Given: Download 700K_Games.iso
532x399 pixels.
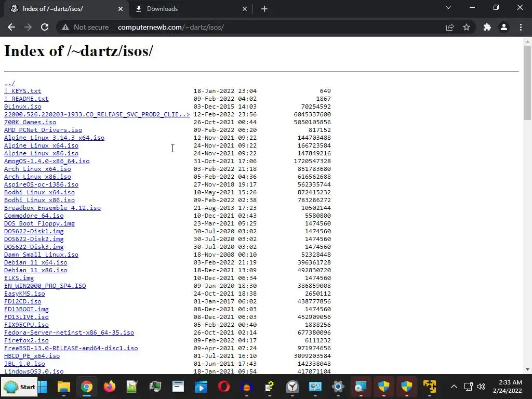Looking at the screenshot, I should coord(30,122).
